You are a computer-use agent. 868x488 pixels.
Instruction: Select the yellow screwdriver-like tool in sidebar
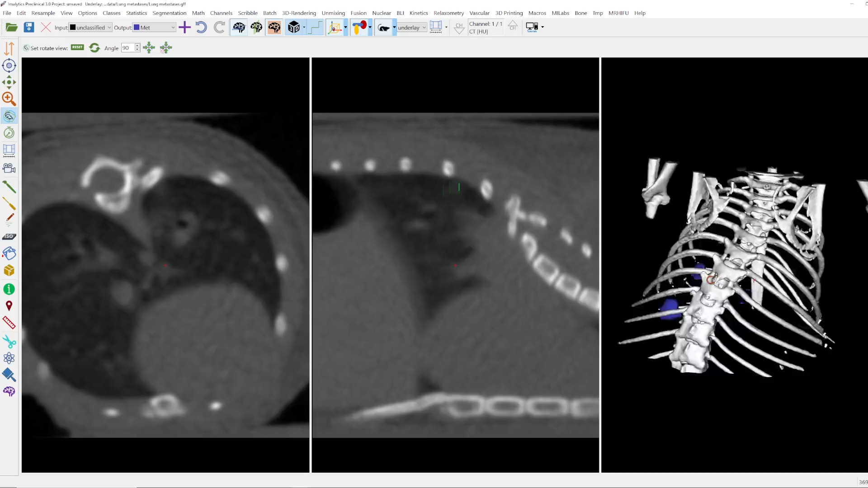(x=9, y=204)
